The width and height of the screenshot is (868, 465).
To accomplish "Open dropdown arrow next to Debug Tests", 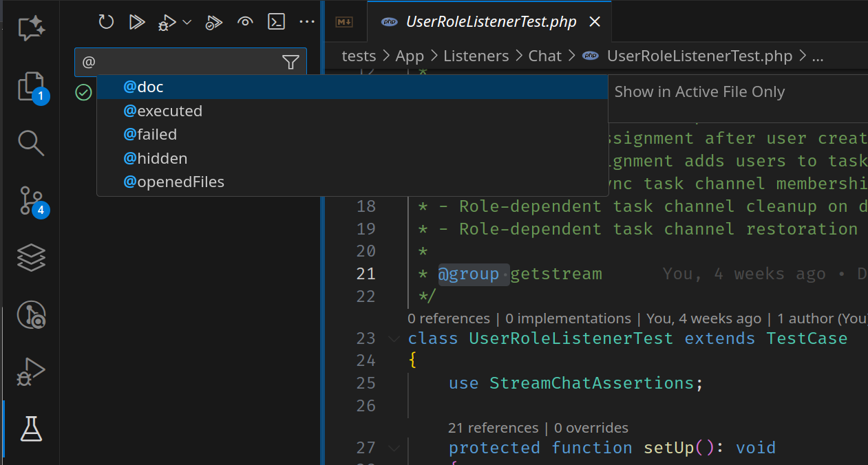I will click(x=187, y=23).
